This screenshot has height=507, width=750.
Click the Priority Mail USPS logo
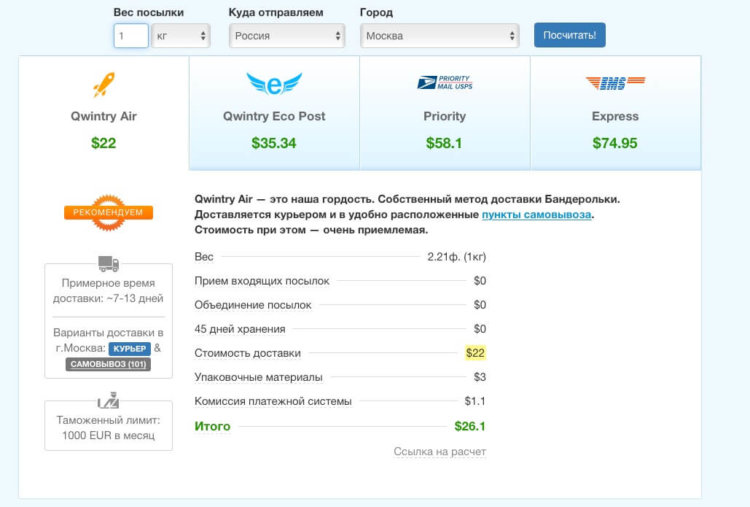click(x=444, y=83)
